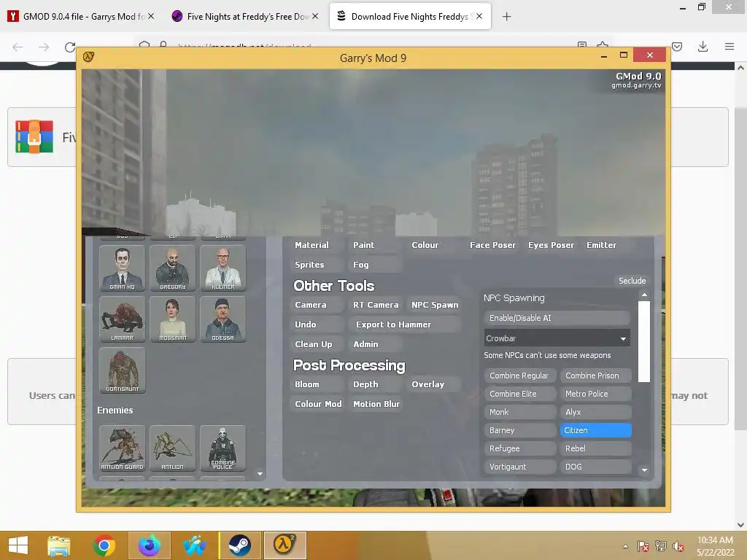
Task: Open the NPC Spawn tool
Action: coord(435,305)
